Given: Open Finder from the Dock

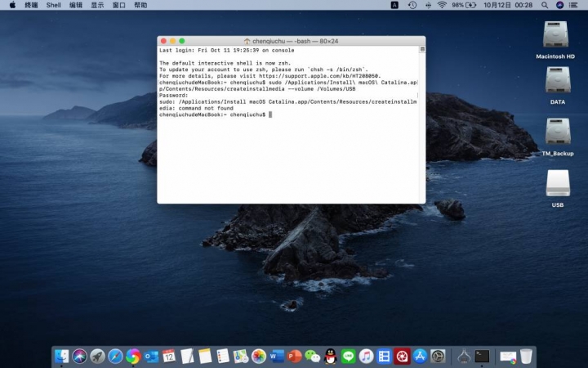Looking at the screenshot, I should point(61,356).
